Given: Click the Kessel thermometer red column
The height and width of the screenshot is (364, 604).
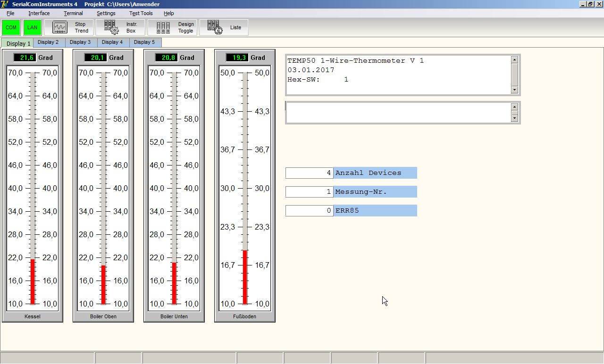Looking at the screenshot, I should (x=33, y=281).
